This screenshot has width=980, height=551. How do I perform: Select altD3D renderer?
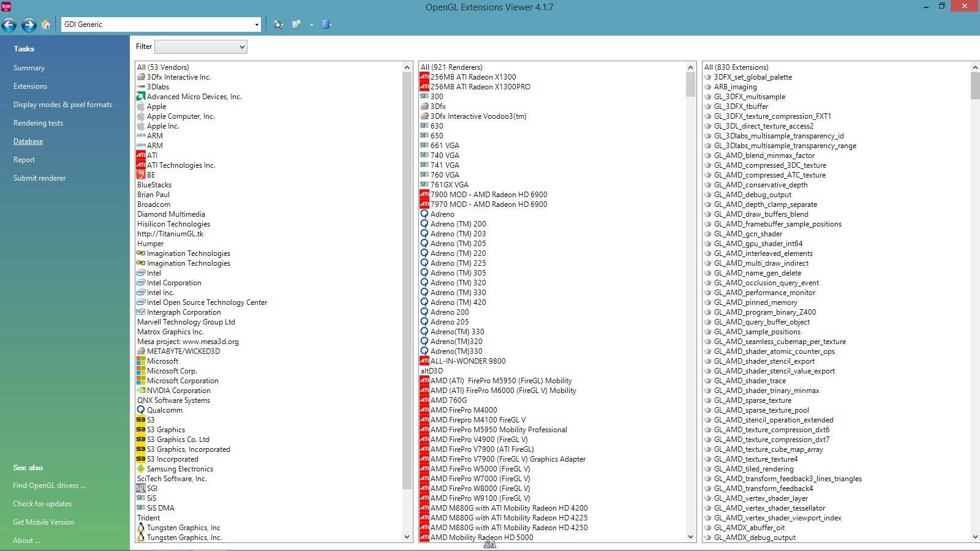pyautogui.click(x=431, y=371)
